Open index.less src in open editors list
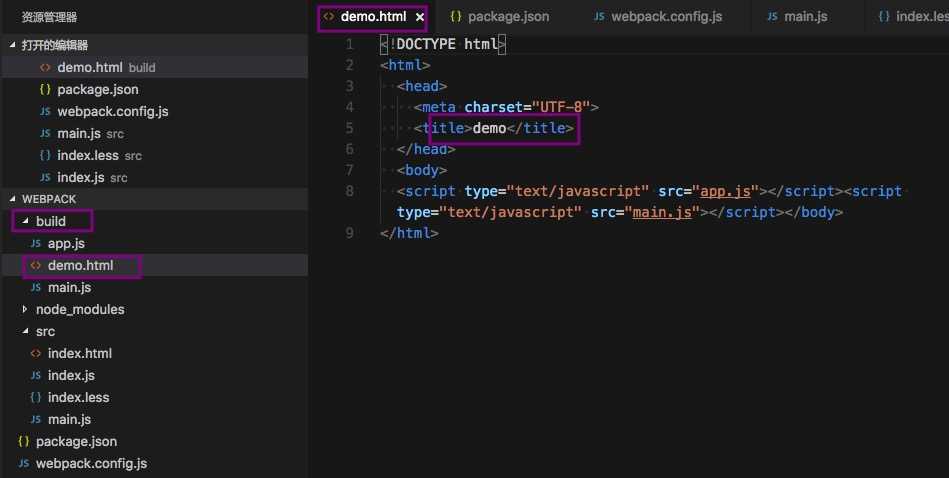This screenshot has width=949, height=478. 154,156
